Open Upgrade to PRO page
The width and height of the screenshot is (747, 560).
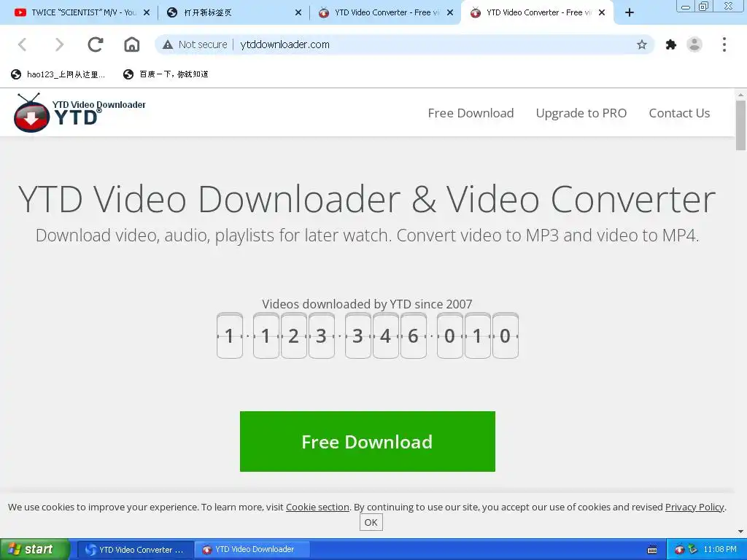click(581, 113)
